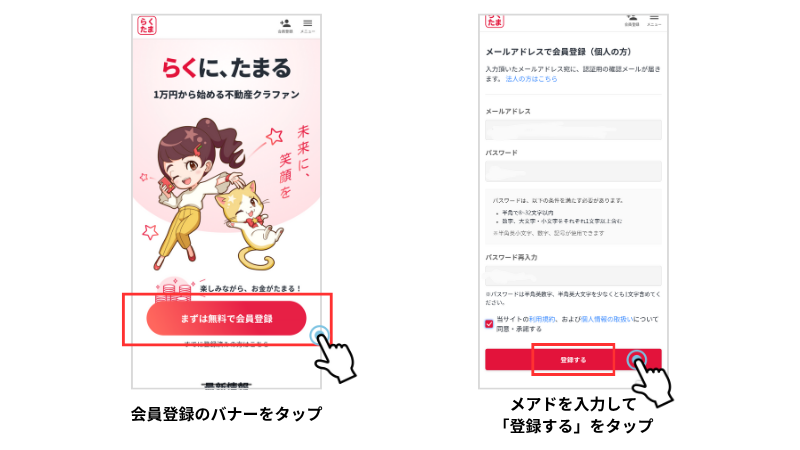
Task: Open the 利用規約 link
Action: (542, 319)
